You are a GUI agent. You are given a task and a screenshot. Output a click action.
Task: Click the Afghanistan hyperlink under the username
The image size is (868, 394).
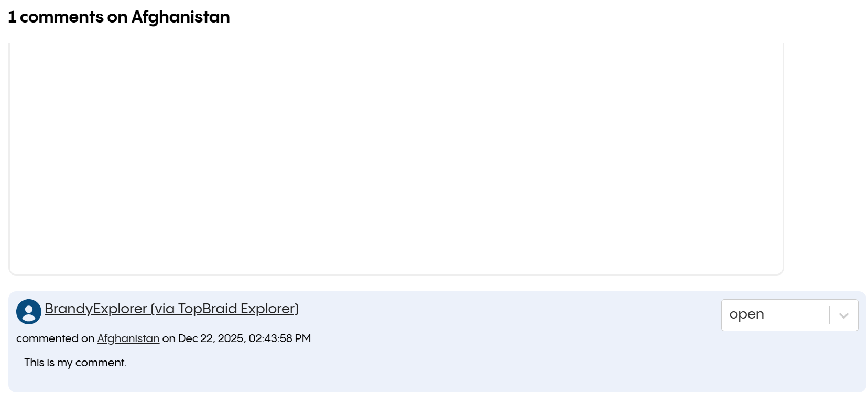click(x=128, y=338)
